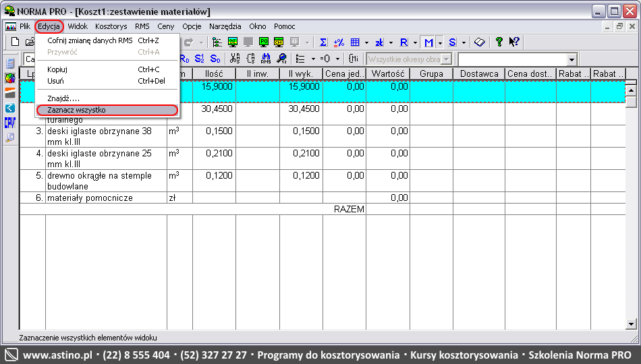Click the blue share arrow sidebar icon
This screenshot has width=641, height=364.
10,108
